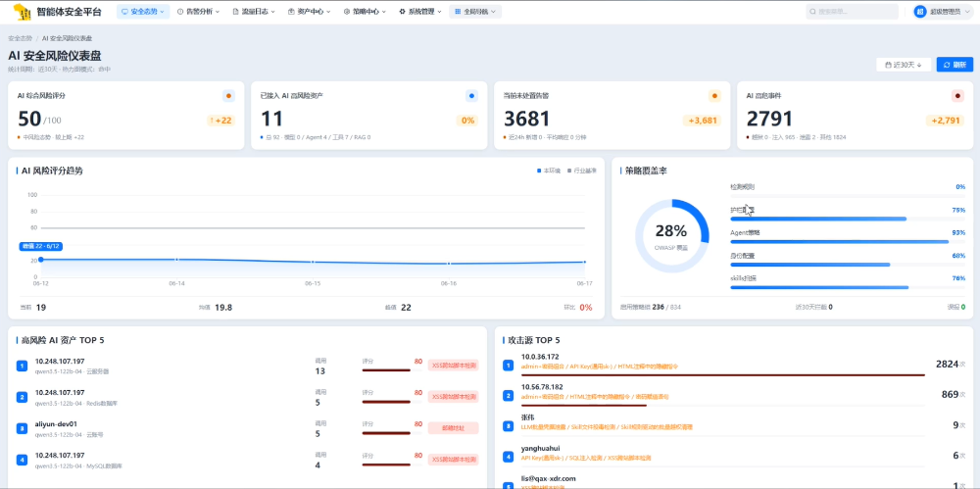980x489 pixels.
Task: Click the 流量日志 document icon
Action: tap(235, 12)
